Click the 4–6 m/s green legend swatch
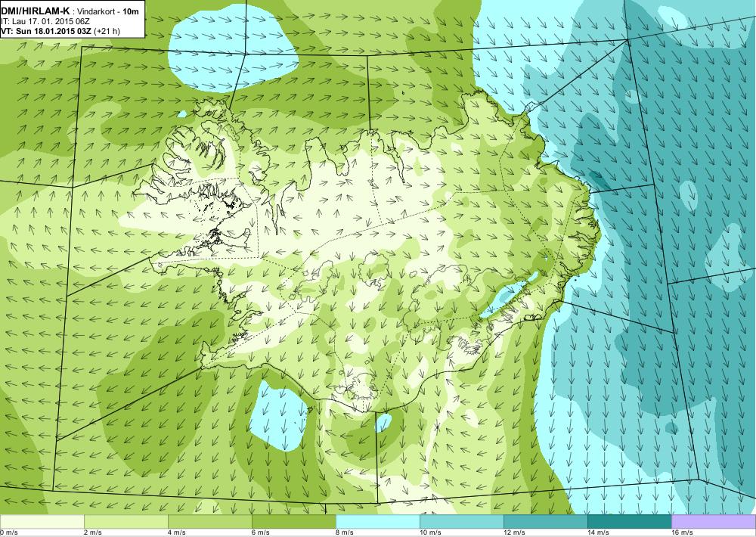The image size is (756, 537). coord(209,521)
